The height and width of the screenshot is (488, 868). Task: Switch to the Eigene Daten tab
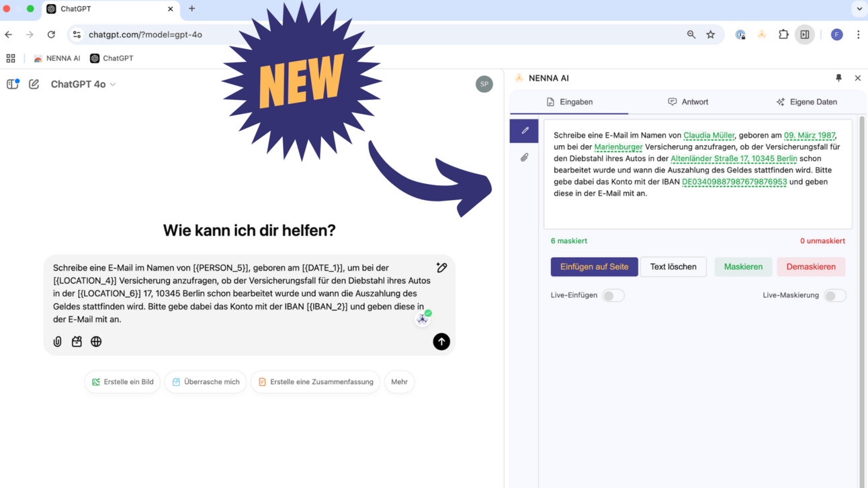coord(806,102)
